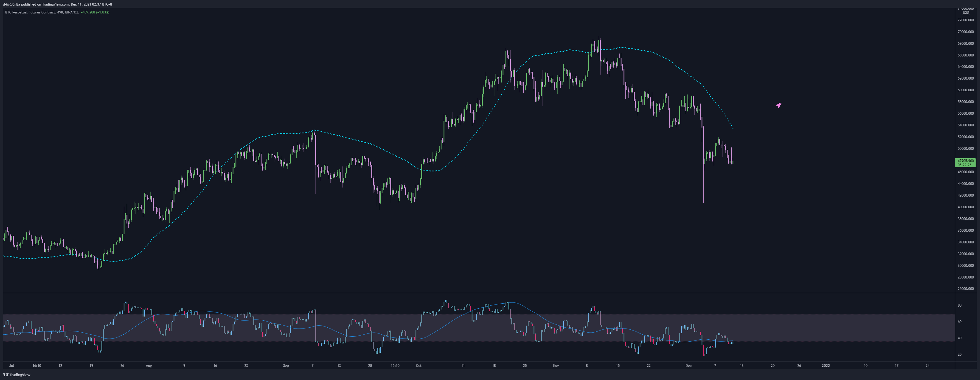The image size is (980, 380).
Task: Click the Nov label on time axis
Action: (x=556, y=366)
